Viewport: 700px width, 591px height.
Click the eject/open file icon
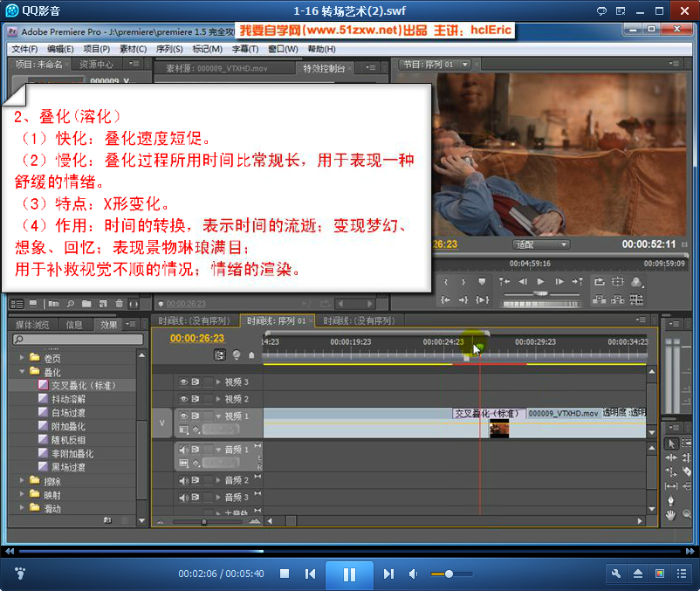point(638,574)
